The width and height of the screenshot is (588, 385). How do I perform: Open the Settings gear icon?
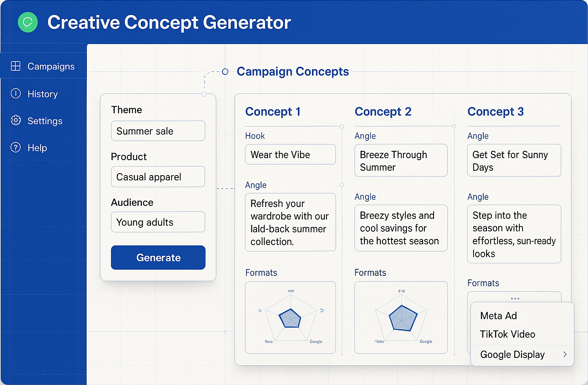pos(15,120)
